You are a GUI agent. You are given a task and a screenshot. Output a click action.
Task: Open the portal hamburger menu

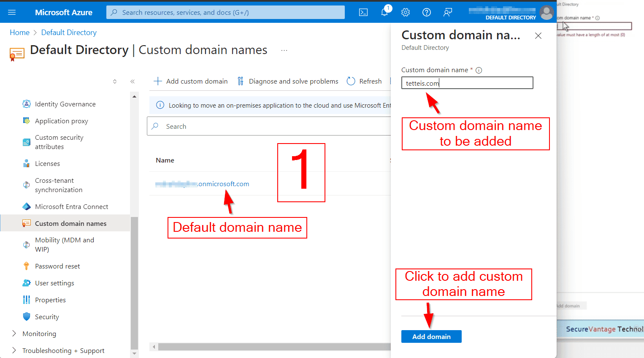coord(12,12)
